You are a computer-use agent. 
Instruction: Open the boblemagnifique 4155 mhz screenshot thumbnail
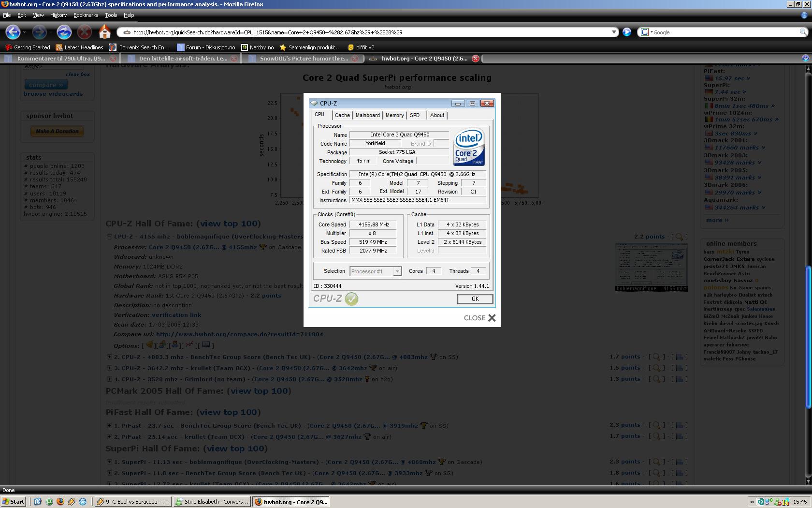click(x=651, y=267)
